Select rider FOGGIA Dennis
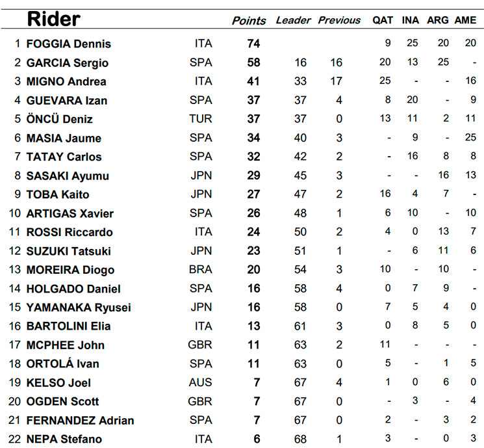This screenshot has height=448, width=484. point(68,44)
